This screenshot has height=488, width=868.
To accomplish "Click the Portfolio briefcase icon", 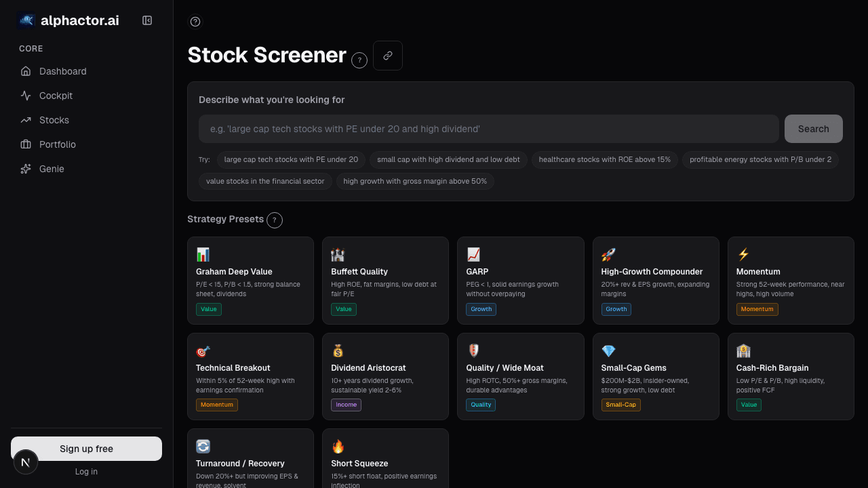I will (x=26, y=144).
